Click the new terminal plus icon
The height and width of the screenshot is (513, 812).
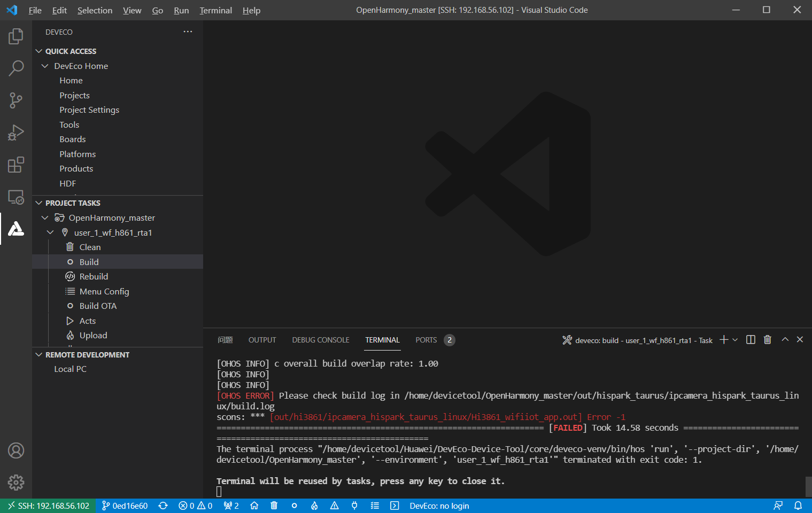pyautogui.click(x=724, y=340)
